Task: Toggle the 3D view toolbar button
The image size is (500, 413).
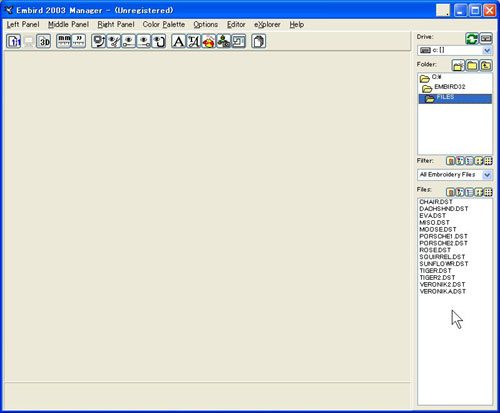Action: coord(44,41)
